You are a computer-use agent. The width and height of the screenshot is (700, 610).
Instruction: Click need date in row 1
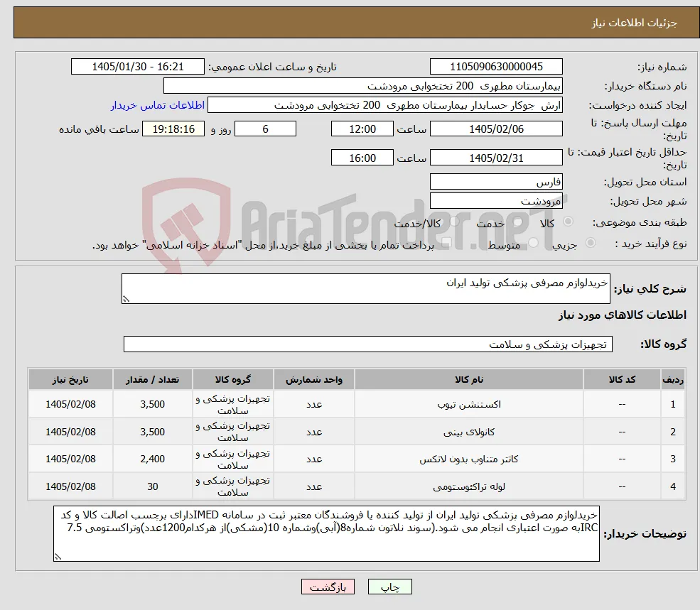pos(70,404)
